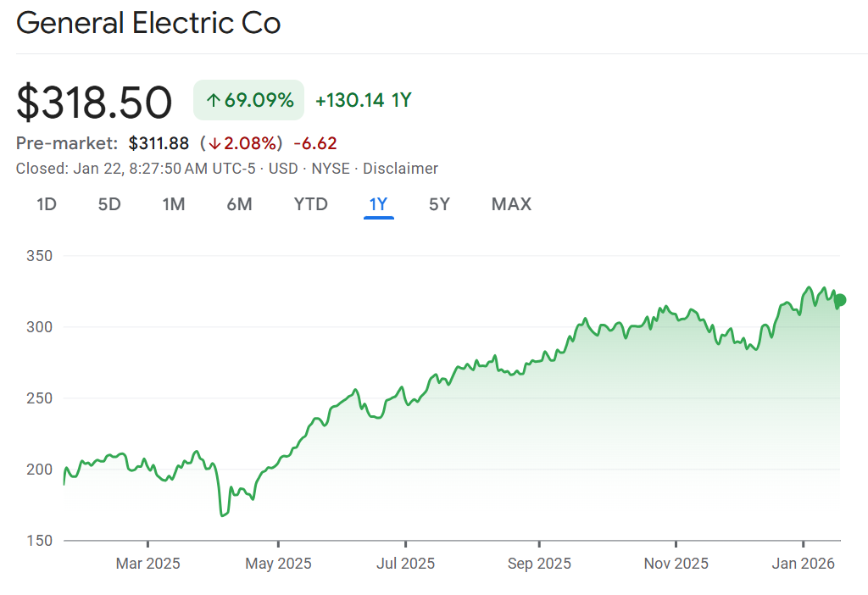Click the +130.14 1Y change text
868x595 pixels.
363,101
